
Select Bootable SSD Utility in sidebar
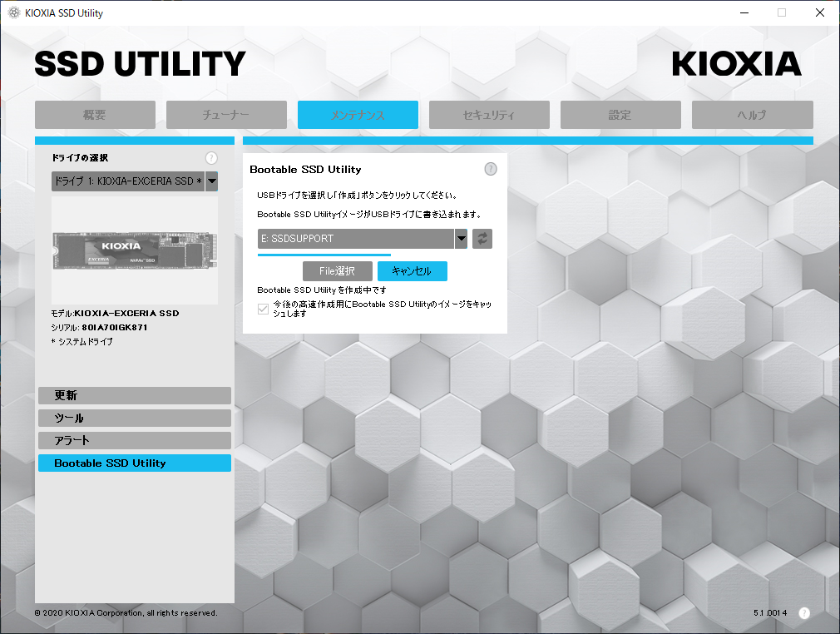[135, 463]
